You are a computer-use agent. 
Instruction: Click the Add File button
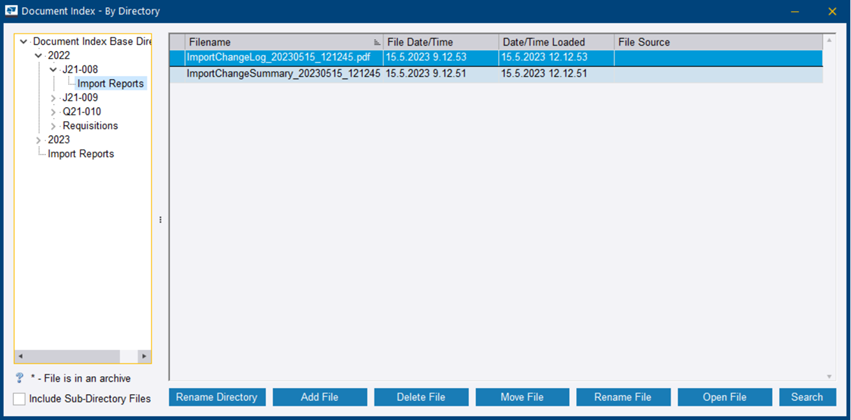click(x=319, y=397)
